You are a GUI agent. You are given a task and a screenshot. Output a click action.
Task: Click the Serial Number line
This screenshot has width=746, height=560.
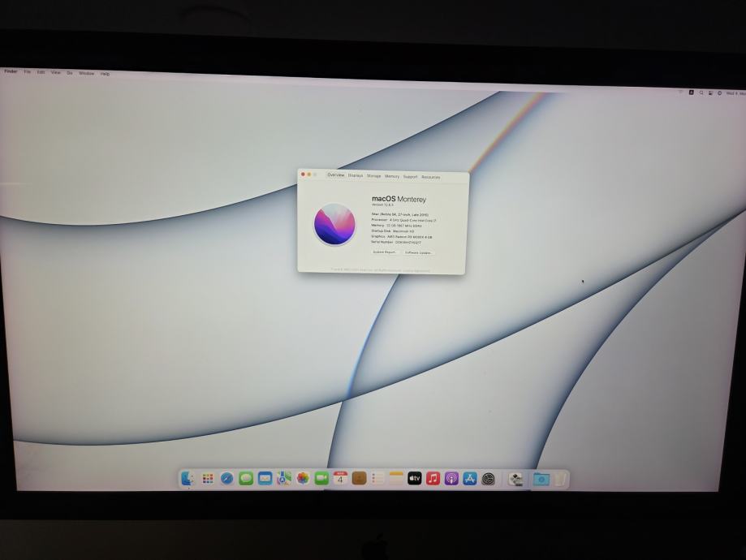(x=396, y=242)
